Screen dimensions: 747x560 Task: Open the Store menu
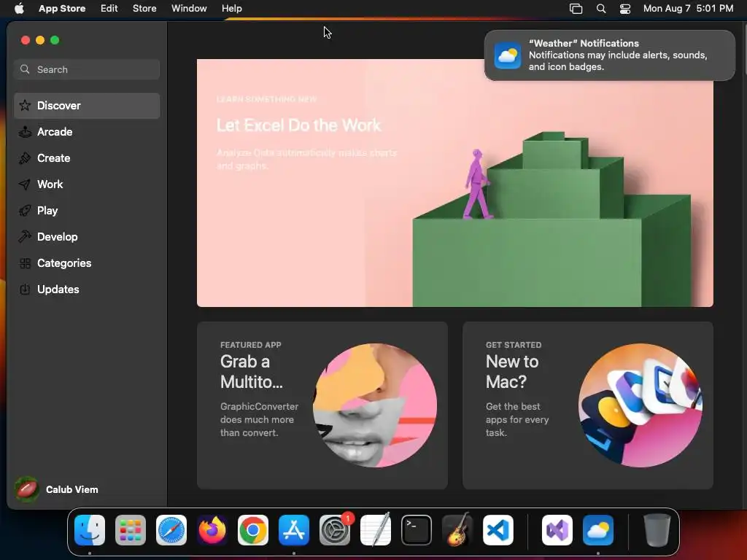(x=144, y=9)
